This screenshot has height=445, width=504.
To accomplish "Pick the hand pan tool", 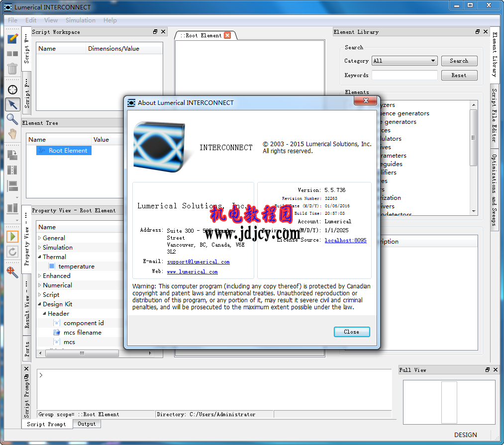I will pyautogui.click(x=12, y=134).
